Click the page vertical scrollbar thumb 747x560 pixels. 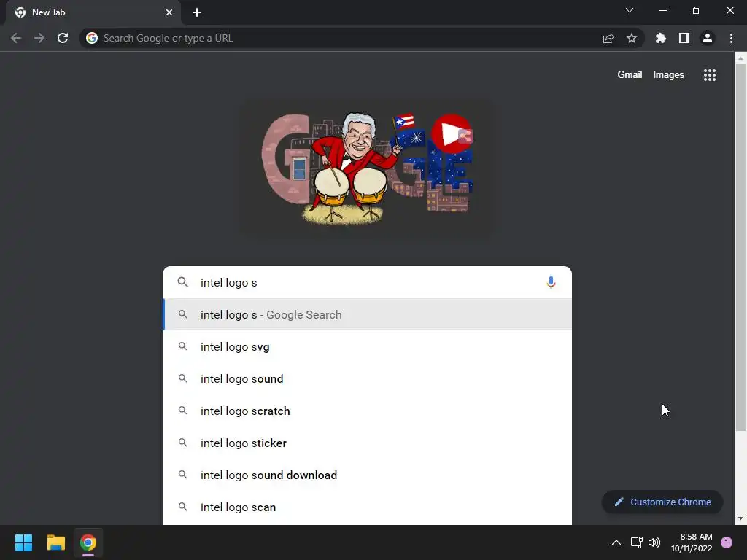pos(740,248)
